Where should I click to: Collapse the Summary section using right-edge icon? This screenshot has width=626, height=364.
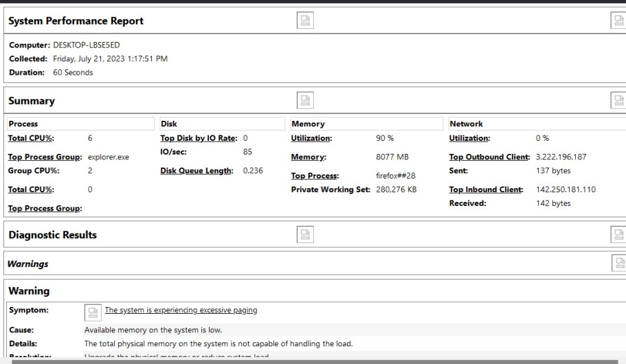[618, 101]
